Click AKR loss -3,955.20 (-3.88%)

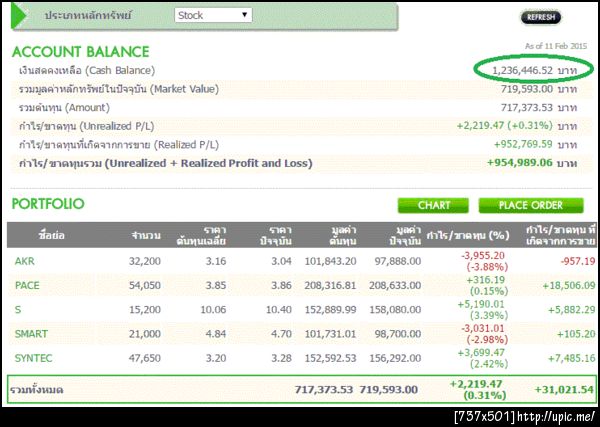pos(484,261)
